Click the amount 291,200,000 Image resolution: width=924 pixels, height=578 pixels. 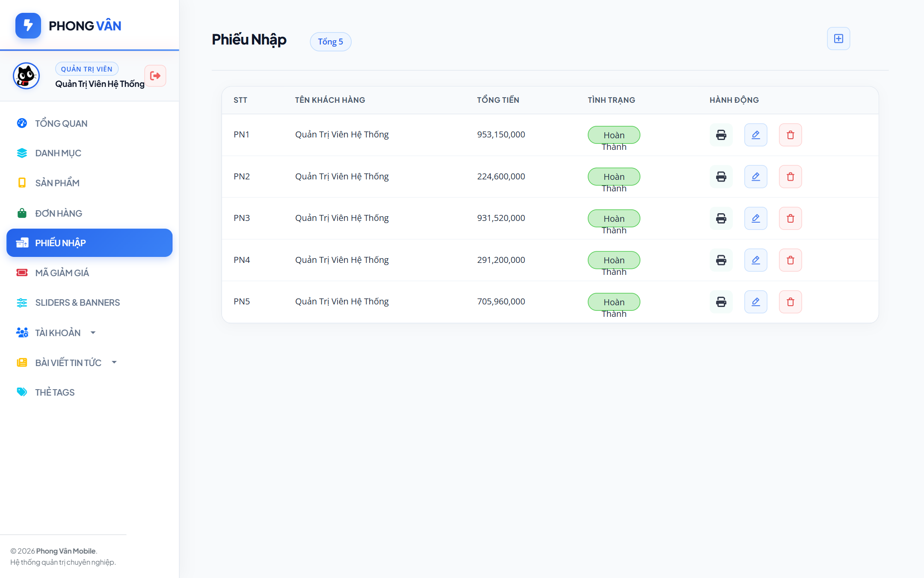501,260
